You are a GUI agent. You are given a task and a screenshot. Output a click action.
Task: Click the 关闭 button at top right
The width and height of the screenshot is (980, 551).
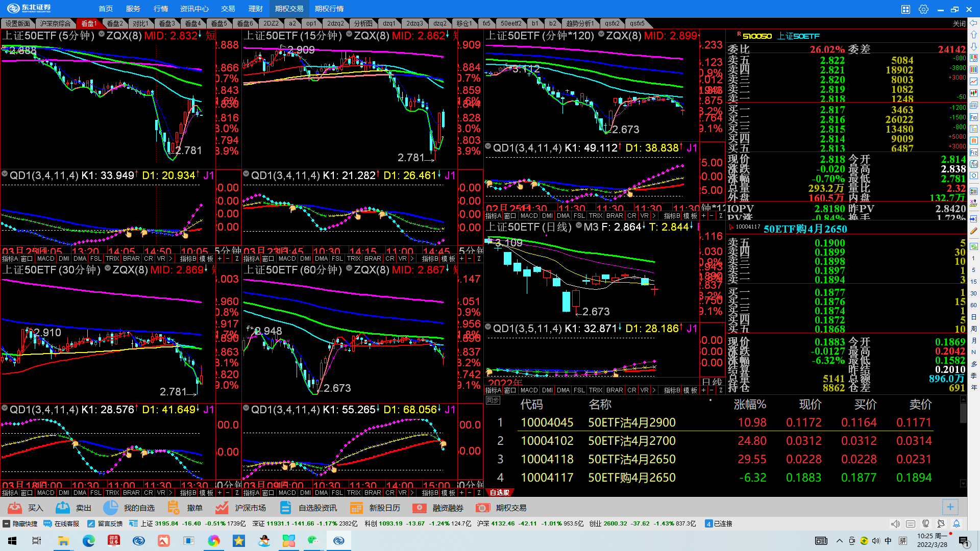click(959, 23)
